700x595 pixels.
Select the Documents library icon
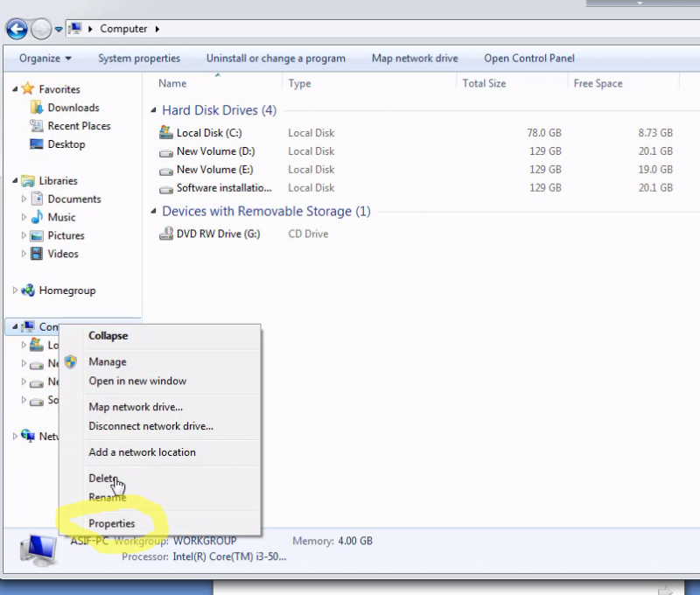tap(37, 199)
